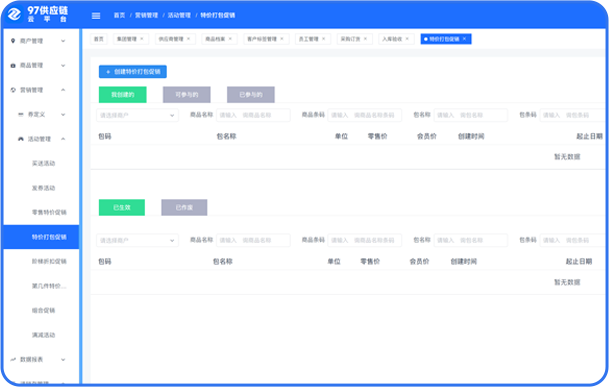Expand the 商品管理 menu chevron
The image size is (609, 387).
click(x=63, y=66)
